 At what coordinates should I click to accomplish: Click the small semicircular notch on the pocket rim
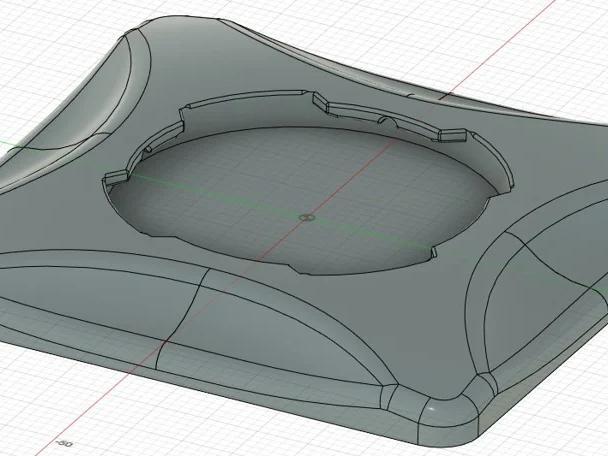(x=387, y=122)
